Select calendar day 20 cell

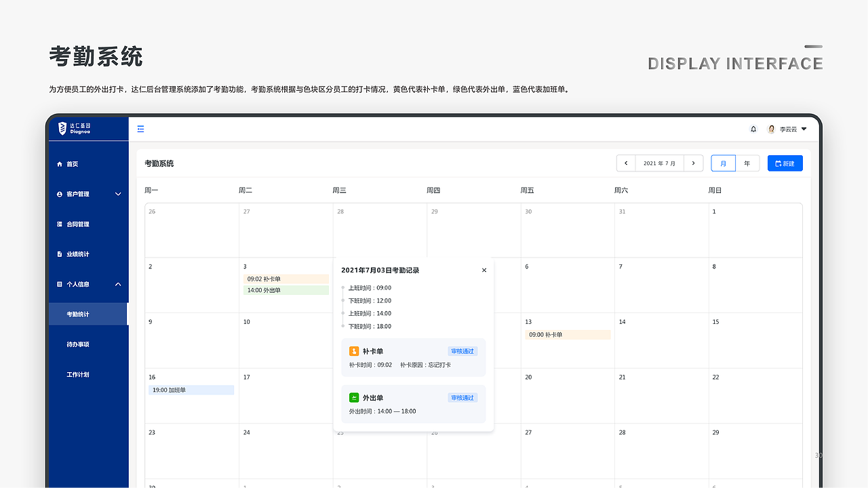[568, 396]
